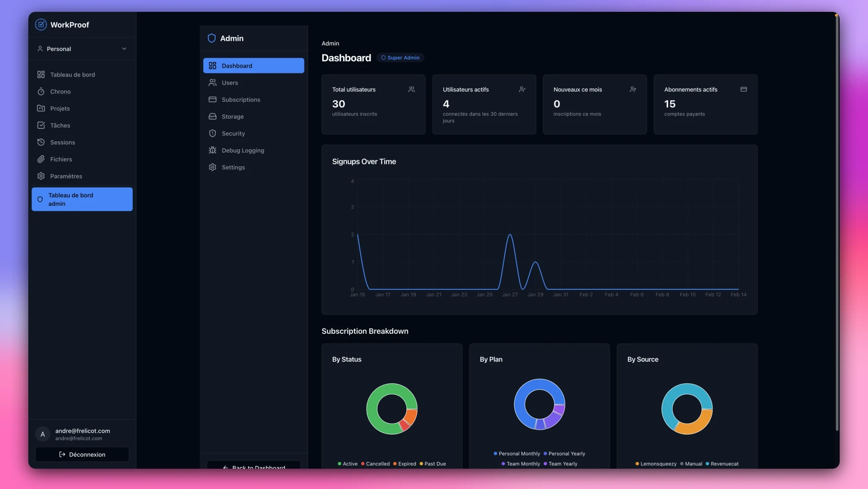Image resolution: width=868 pixels, height=489 pixels.
Task: Click the Nouveaux ce mois user-plus icon
Action: pos(633,89)
